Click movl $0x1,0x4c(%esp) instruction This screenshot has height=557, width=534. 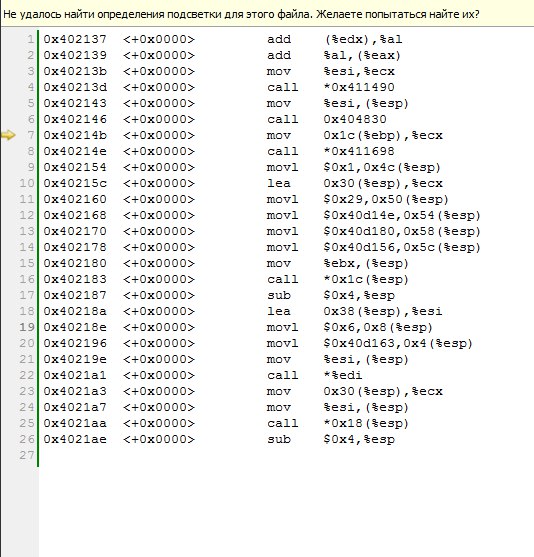[x=354, y=167]
